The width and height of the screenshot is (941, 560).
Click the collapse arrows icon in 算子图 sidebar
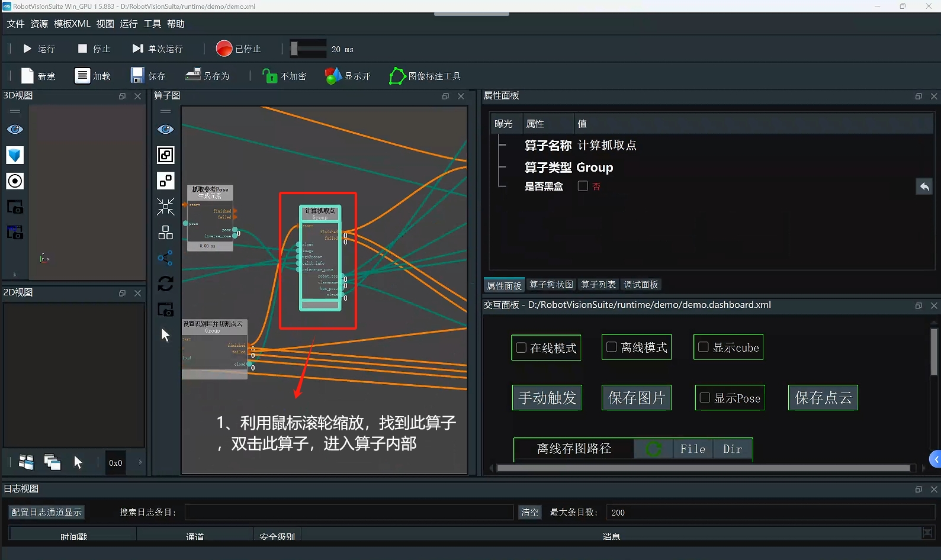click(165, 207)
